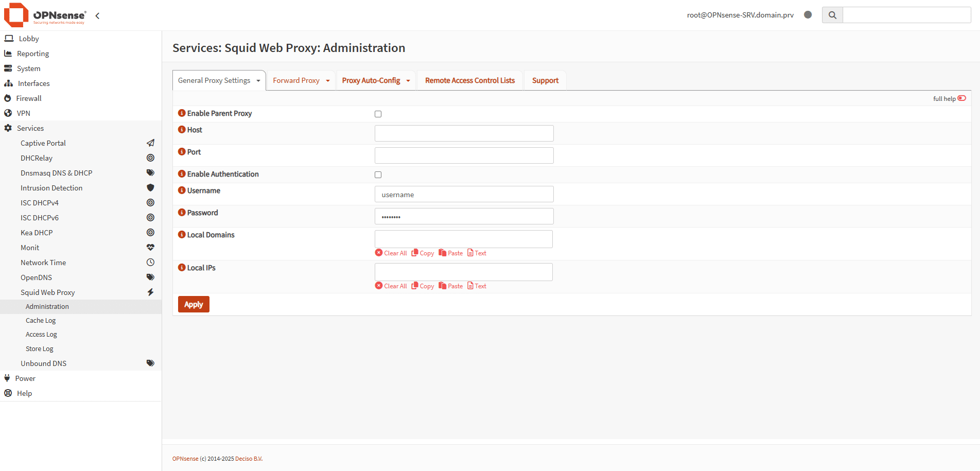Switch Local IPs to Text mode

click(477, 286)
